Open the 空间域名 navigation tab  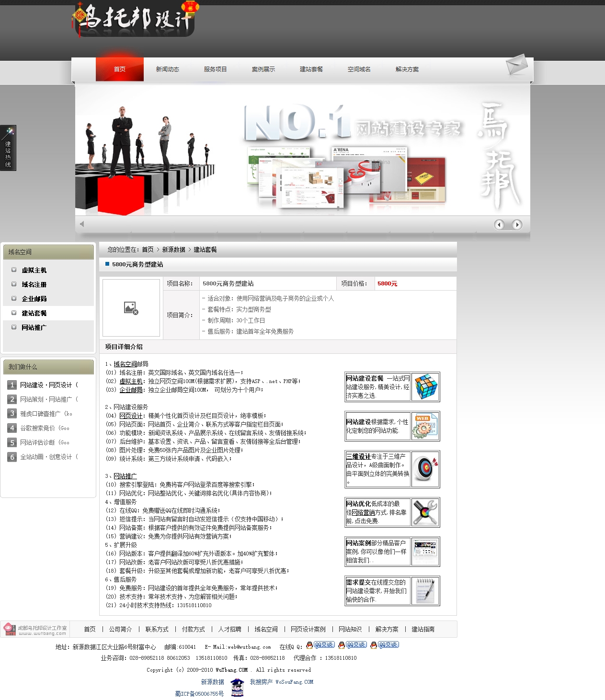pos(359,69)
